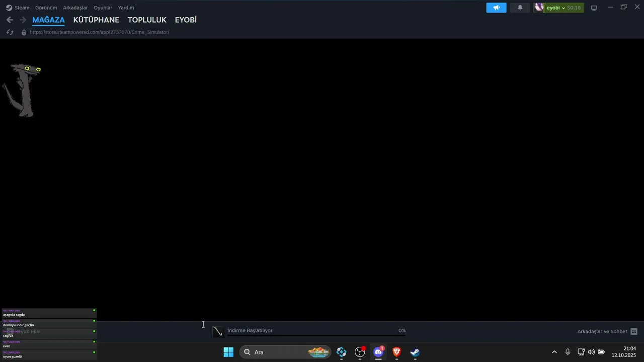Click the download progress bar

coord(316,335)
